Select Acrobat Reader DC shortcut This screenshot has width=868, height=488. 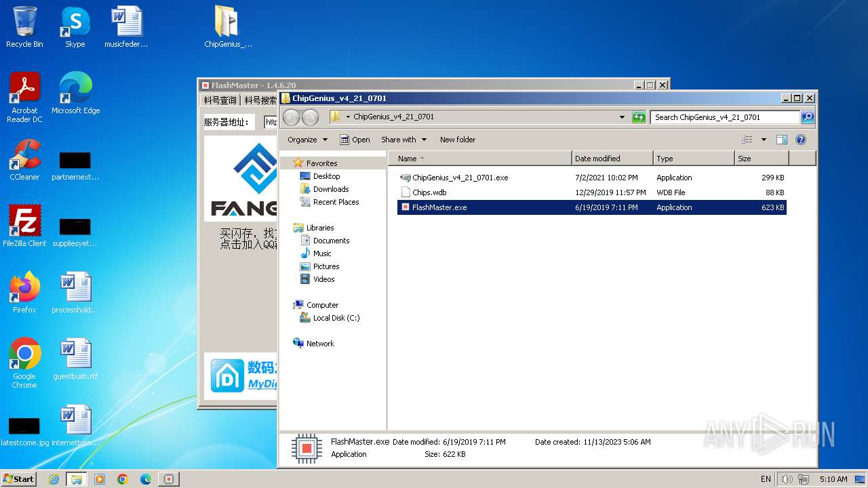coord(24,98)
